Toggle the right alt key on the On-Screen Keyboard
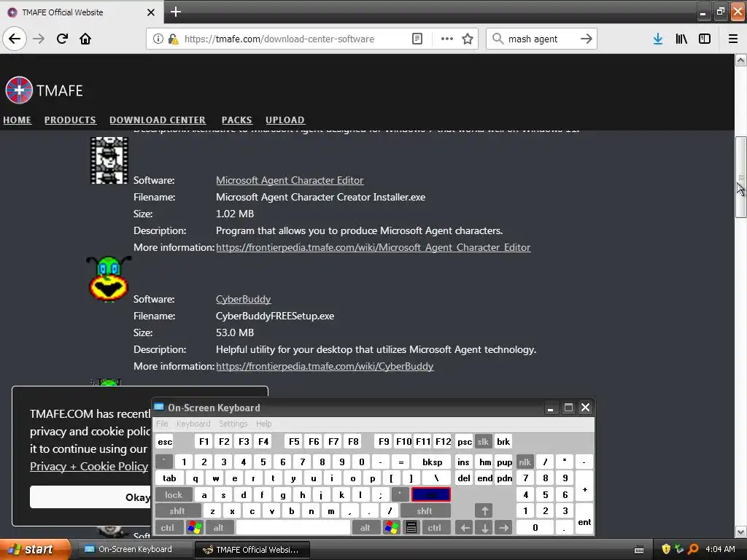Viewport: 747px width, 560px height. point(365,528)
